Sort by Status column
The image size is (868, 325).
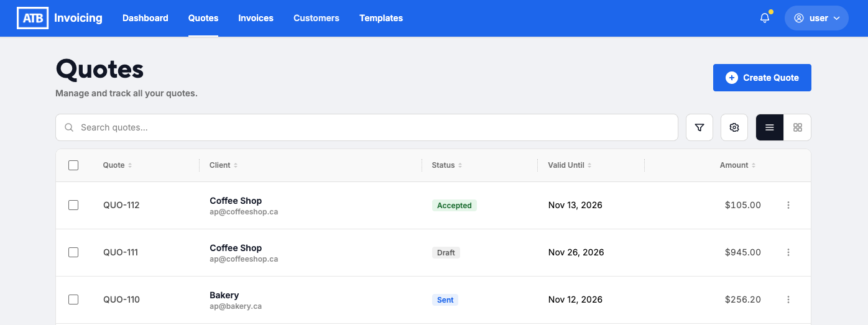coord(447,165)
